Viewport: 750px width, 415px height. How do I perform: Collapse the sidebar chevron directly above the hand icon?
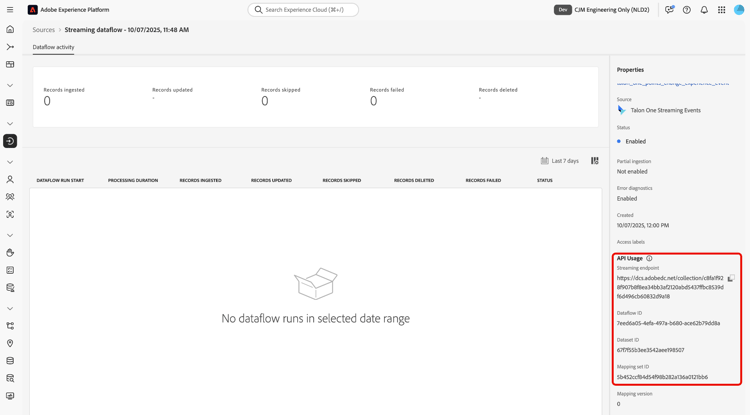(x=10, y=235)
